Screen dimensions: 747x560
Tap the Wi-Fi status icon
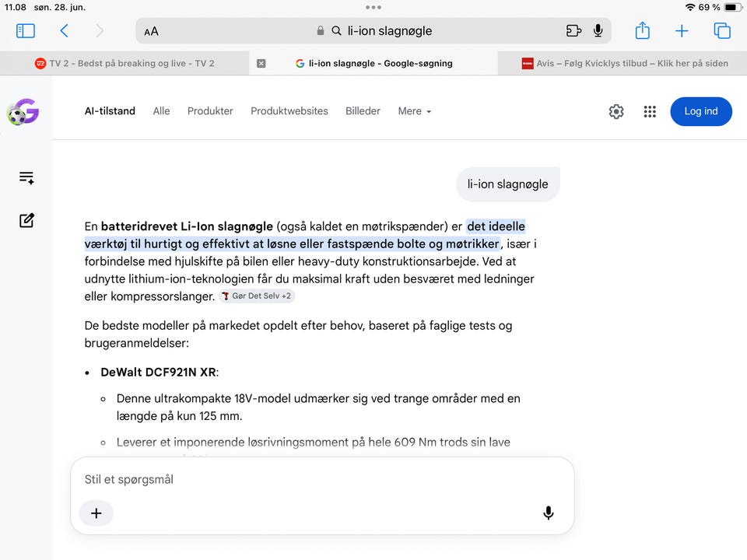[x=690, y=7]
